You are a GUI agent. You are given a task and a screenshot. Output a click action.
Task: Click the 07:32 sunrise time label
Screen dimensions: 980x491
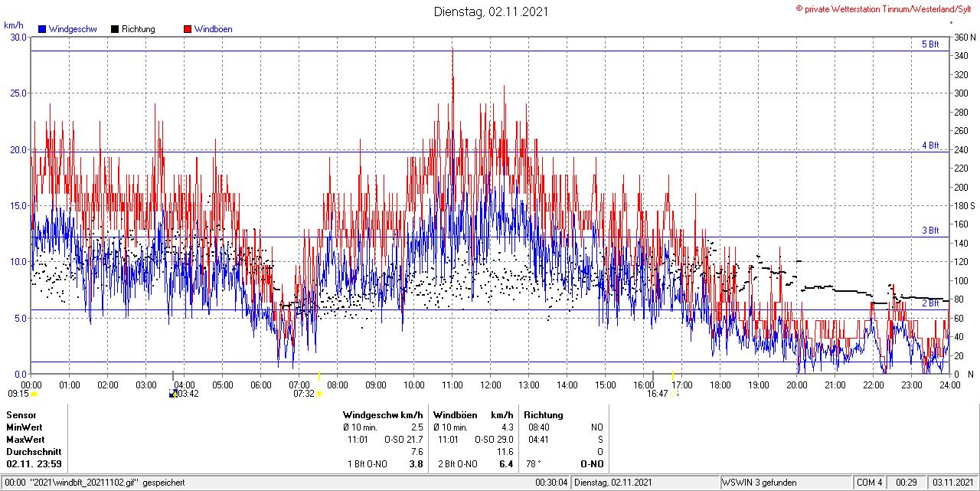coord(304,394)
